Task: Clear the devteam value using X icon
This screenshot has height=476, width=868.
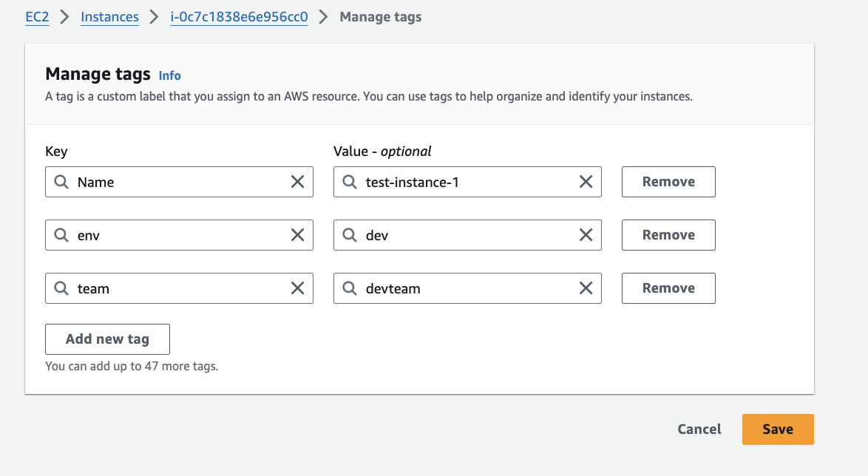Action: click(586, 288)
